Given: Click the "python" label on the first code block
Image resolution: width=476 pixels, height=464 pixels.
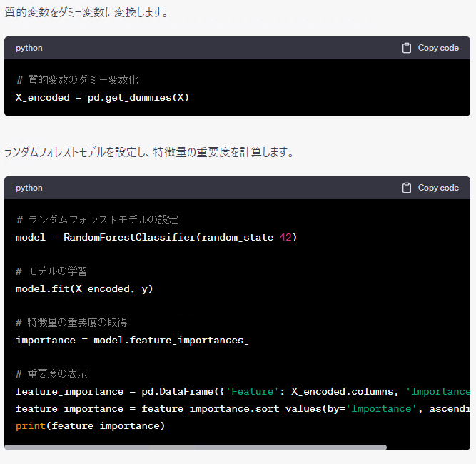Looking at the screenshot, I should click(29, 48).
